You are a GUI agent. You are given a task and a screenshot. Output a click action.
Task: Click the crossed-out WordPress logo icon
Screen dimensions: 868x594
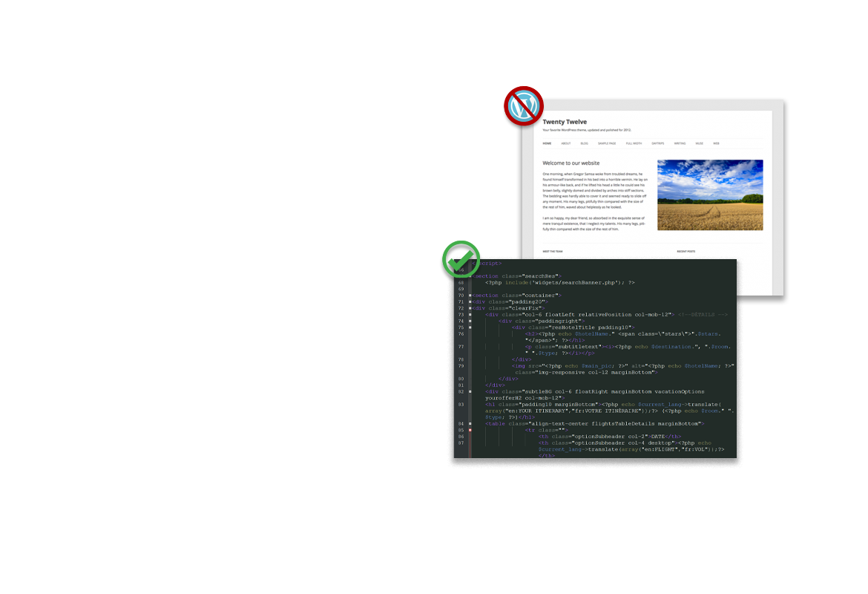pos(524,105)
